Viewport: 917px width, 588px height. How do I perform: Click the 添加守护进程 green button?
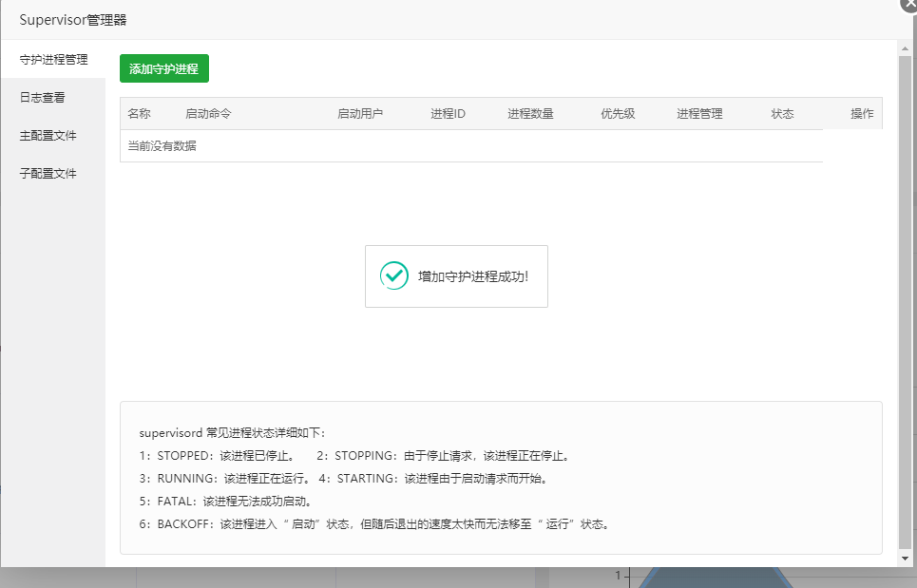pyautogui.click(x=164, y=68)
